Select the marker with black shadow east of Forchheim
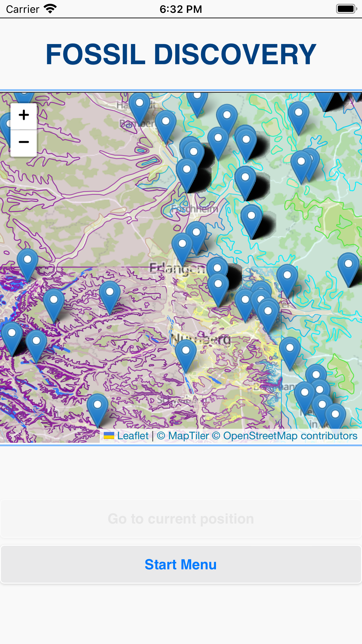 [251, 221]
